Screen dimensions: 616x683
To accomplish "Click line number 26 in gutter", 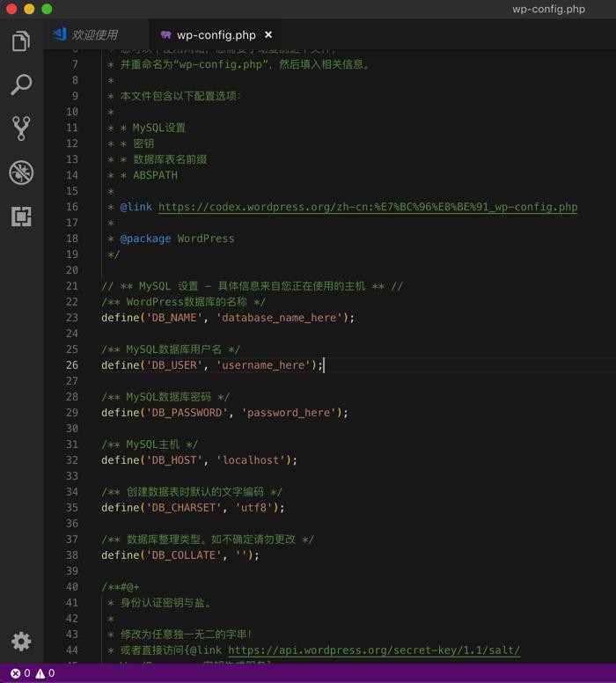I will 72,365.
